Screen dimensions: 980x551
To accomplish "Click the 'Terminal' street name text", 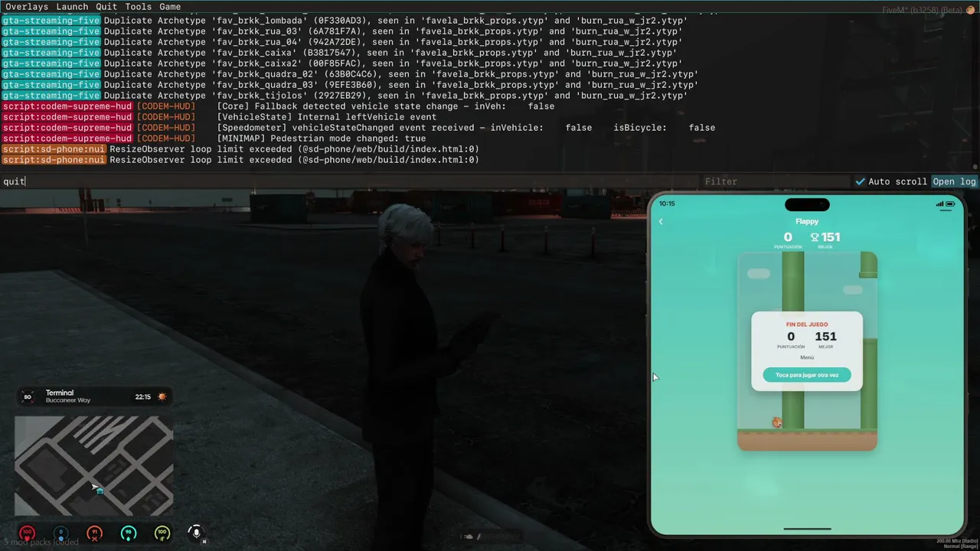I will 60,393.
